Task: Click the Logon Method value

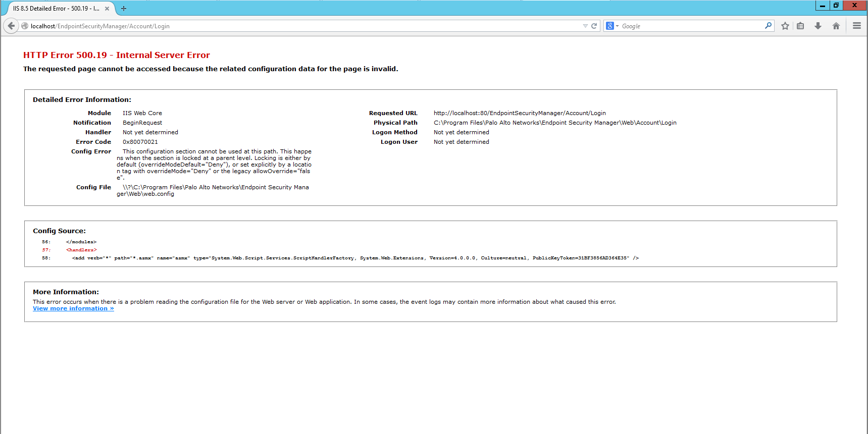Action: [462, 132]
